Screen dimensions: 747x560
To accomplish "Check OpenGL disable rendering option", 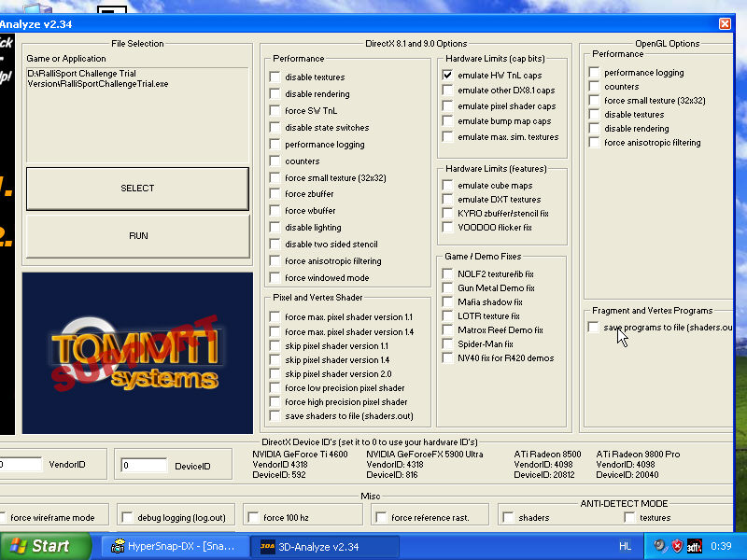I will coord(594,128).
